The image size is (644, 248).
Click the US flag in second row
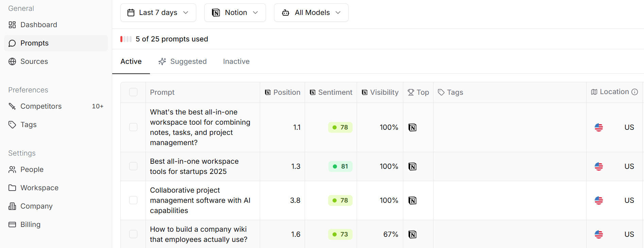click(599, 166)
